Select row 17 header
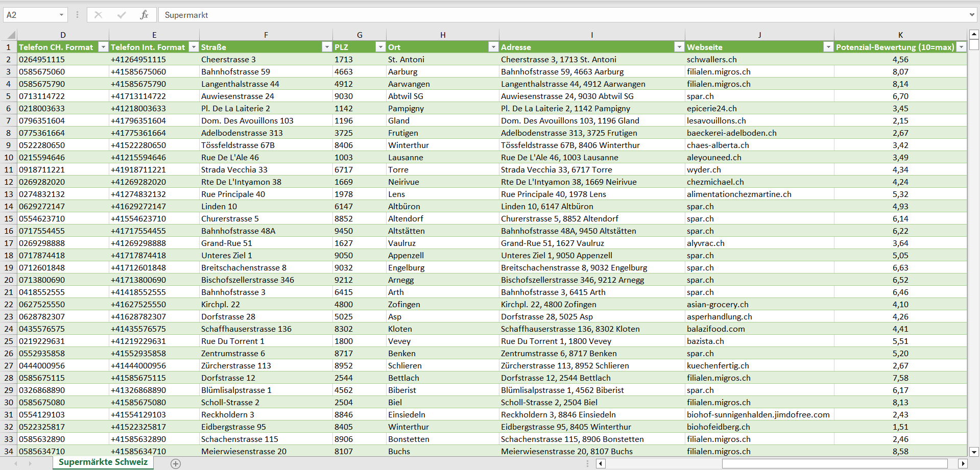The image size is (980, 470). 9,243
